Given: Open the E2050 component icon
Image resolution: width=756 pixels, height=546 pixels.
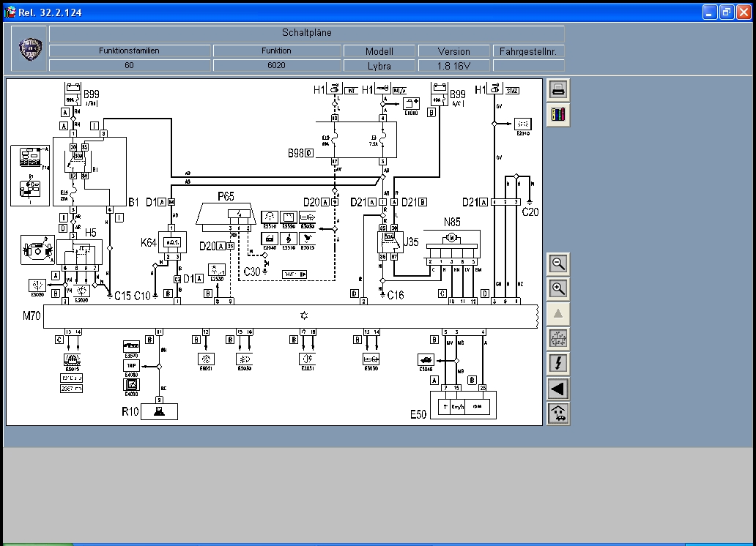Looking at the screenshot, I should point(245,359).
